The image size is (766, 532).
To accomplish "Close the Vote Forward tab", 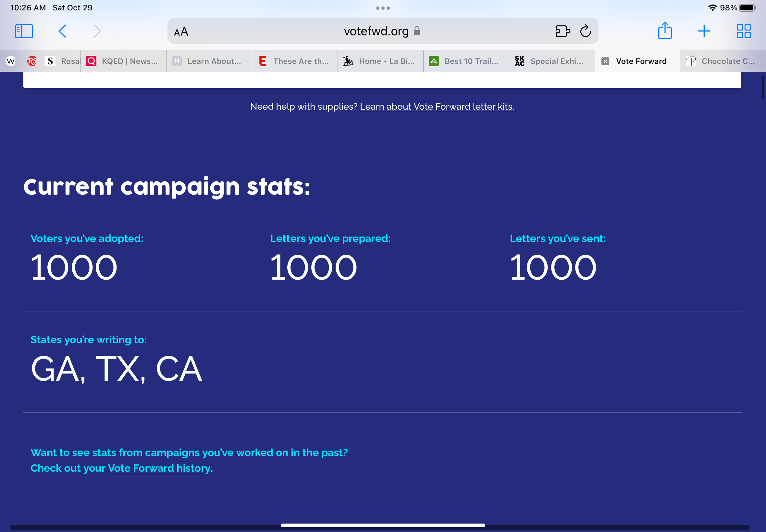I will coord(605,61).
